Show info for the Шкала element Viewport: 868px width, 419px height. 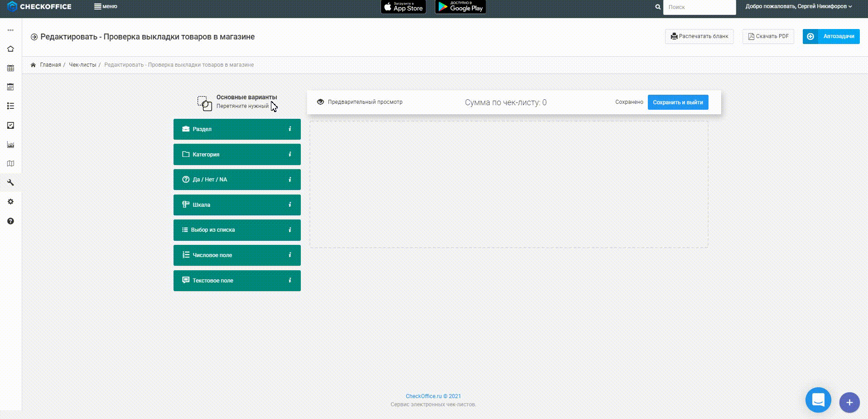[290, 205]
